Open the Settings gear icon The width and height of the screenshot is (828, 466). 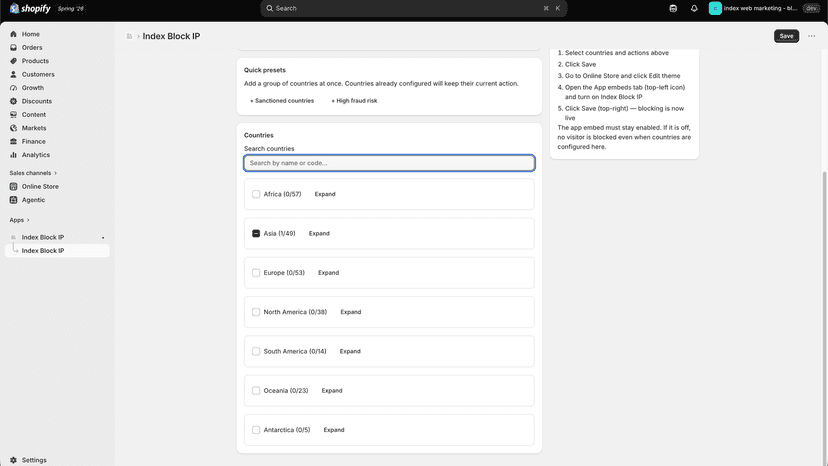click(14, 460)
